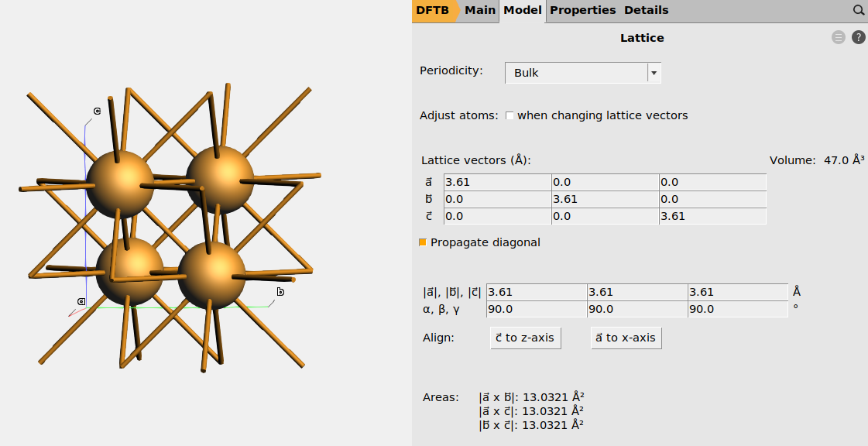Click the DFTB engine selector
Image resolution: width=868 pixels, height=446 pixels.
point(434,11)
